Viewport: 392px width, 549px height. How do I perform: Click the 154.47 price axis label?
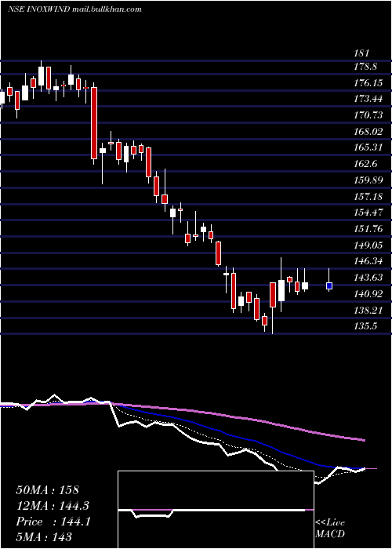(x=368, y=213)
